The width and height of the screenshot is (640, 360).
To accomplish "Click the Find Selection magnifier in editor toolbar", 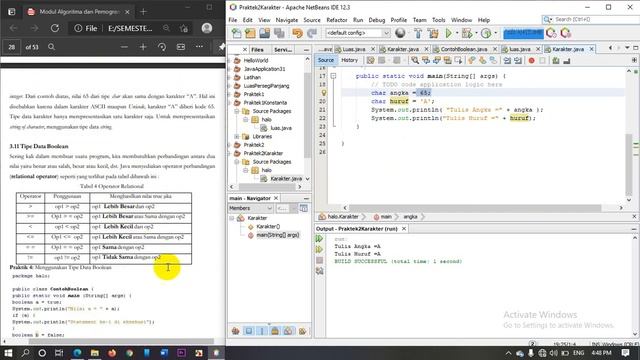I will [415, 60].
